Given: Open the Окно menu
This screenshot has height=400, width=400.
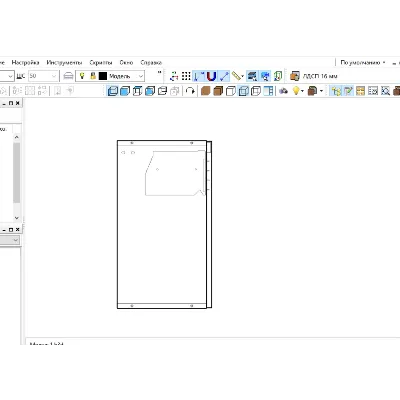Looking at the screenshot, I should (126, 62).
